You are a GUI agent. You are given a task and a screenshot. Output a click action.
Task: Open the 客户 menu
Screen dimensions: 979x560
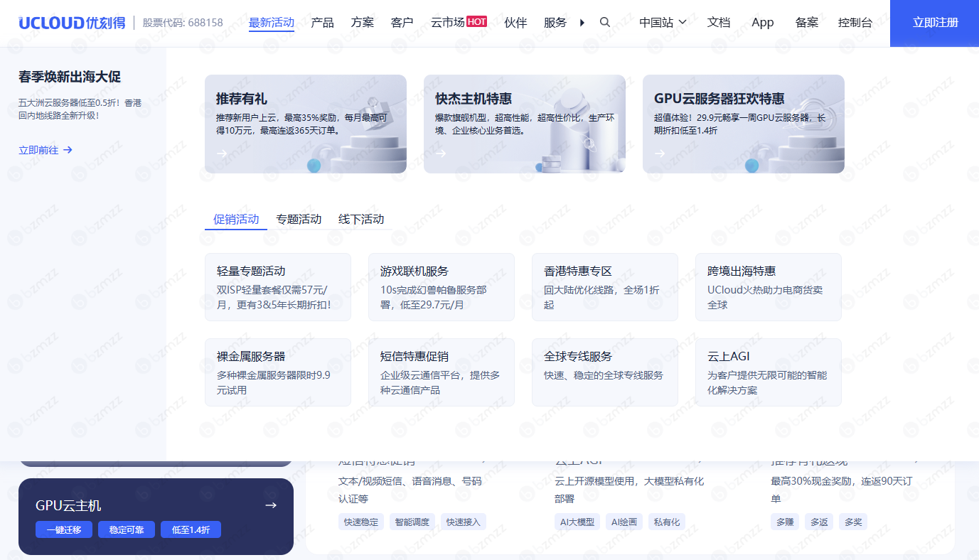(x=402, y=23)
